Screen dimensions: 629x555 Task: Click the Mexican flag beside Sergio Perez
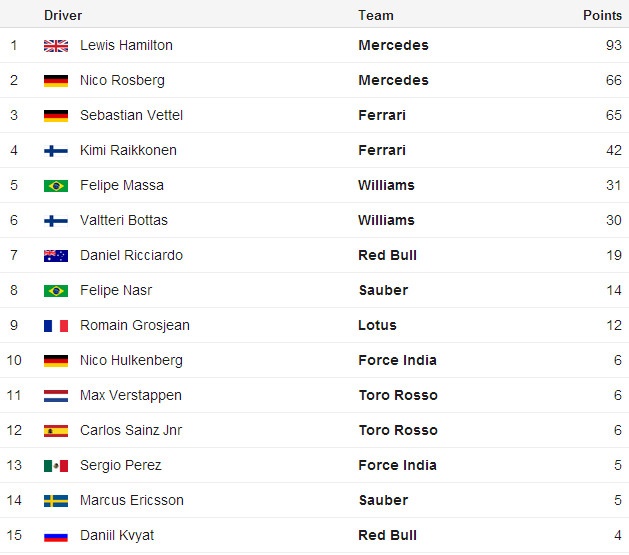tap(56, 465)
